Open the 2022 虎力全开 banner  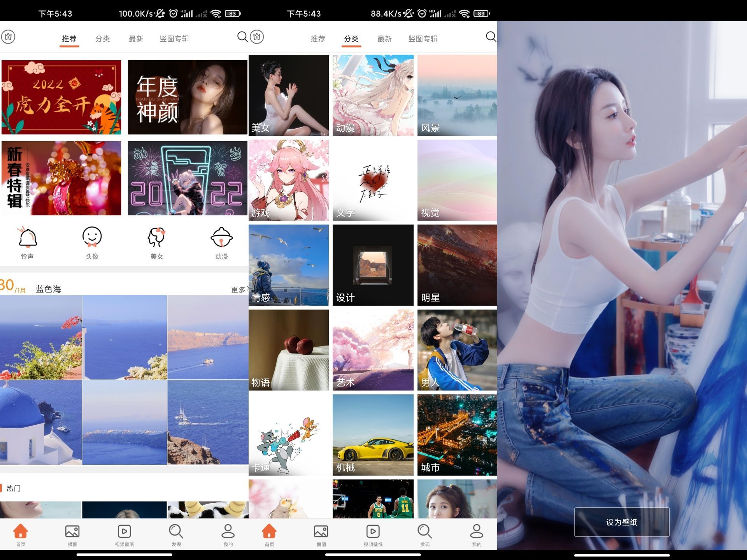point(61,97)
